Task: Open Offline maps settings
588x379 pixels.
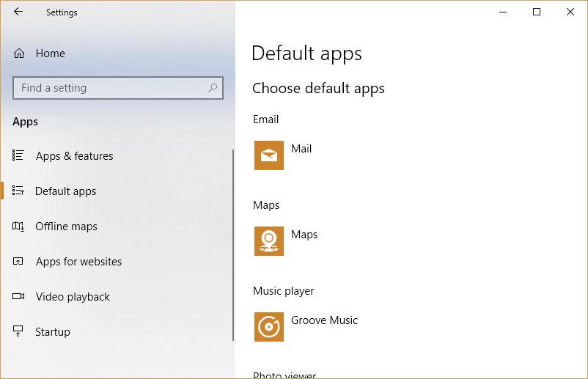Action: point(66,227)
